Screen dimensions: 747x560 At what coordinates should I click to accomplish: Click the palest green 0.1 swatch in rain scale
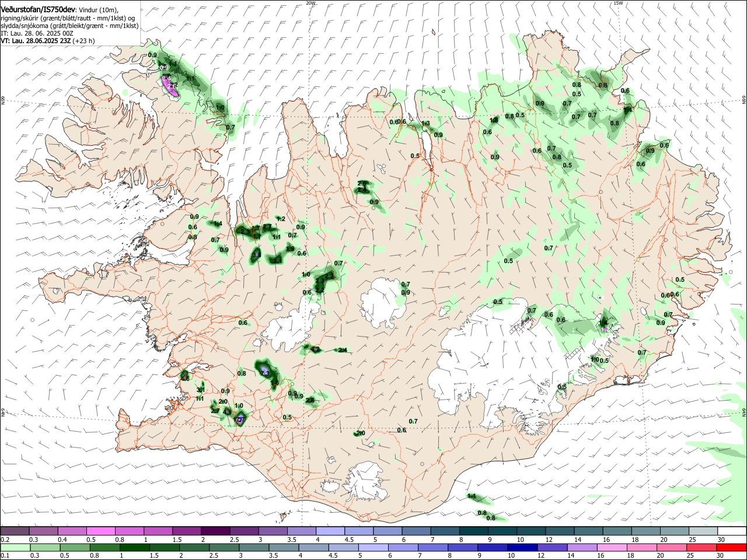point(16,547)
